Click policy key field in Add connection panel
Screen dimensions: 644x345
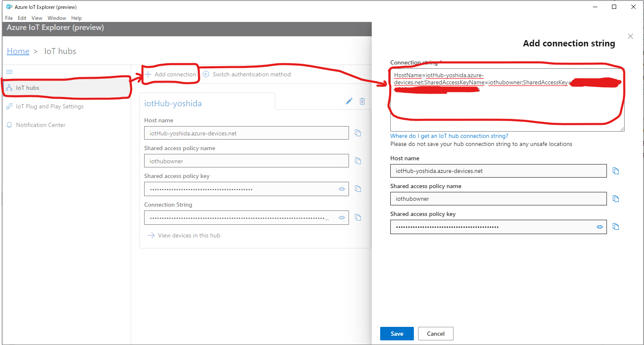click(499, 227)
